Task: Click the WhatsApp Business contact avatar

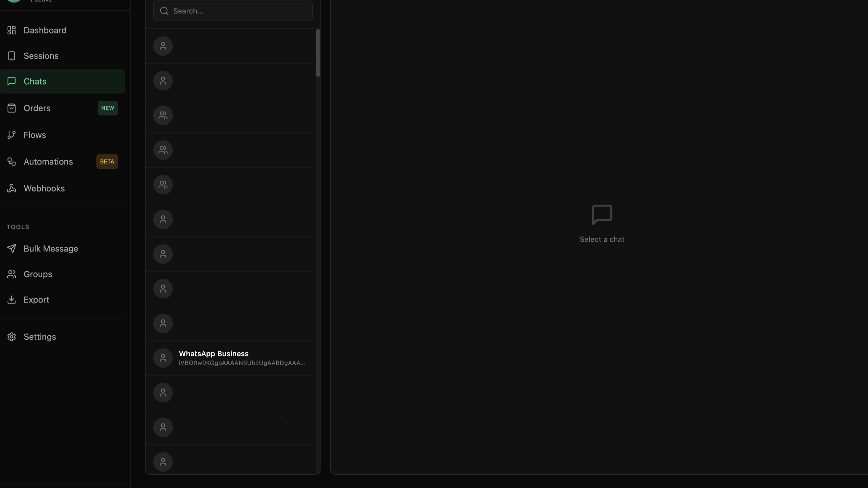Action: pyautogui.click(x=163, y=358)
